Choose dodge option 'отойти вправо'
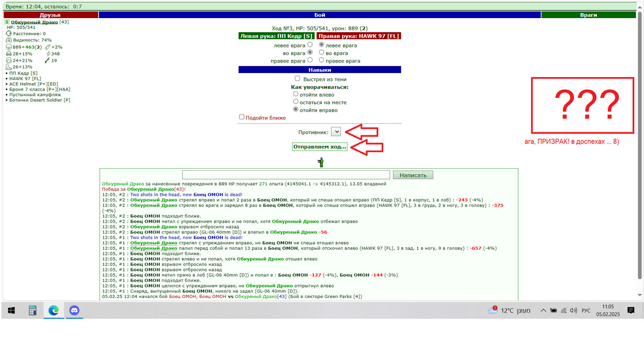The width and height of the screenshot is (644, 362). 296,109
